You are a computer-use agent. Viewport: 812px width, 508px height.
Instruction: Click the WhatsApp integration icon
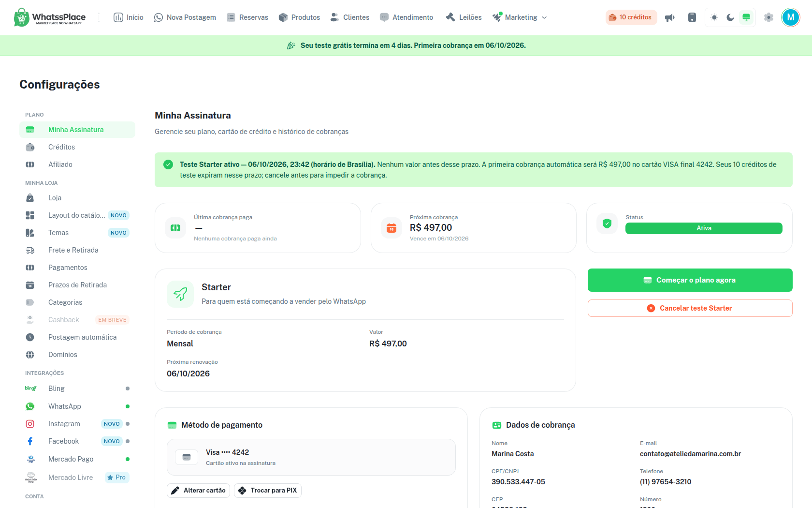point(30,406)
